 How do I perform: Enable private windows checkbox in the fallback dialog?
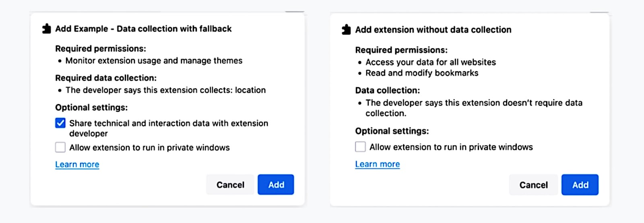60,147
